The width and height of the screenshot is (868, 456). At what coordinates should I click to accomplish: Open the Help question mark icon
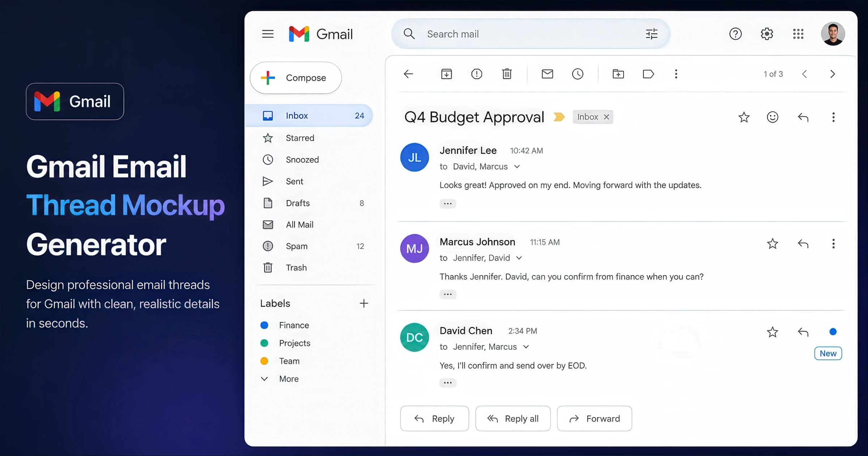point(735,34)
